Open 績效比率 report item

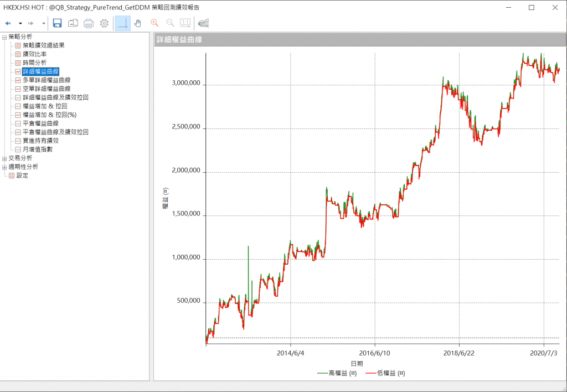point(34,54)
